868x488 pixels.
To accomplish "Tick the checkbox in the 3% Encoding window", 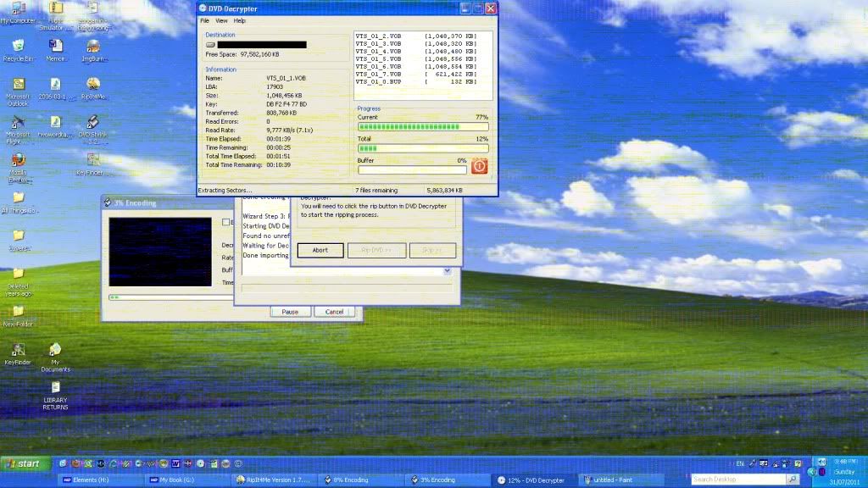I will tap(225, 222).
